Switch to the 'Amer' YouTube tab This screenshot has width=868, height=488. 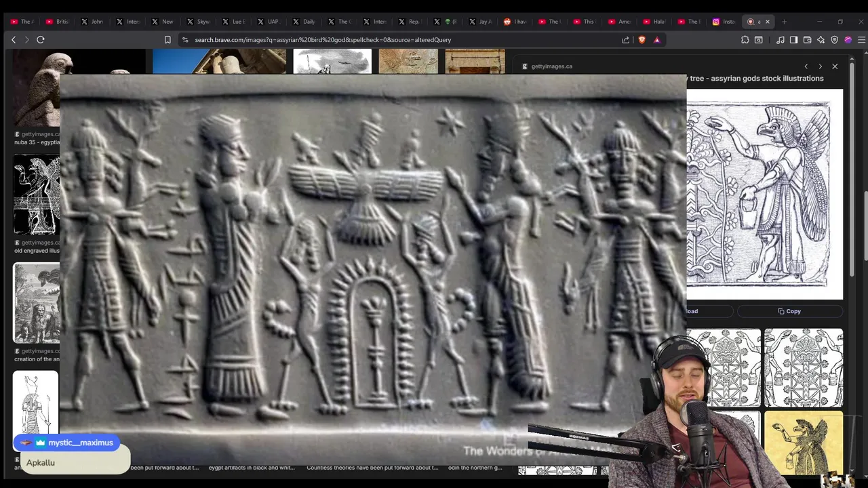[x=618, y=22]
